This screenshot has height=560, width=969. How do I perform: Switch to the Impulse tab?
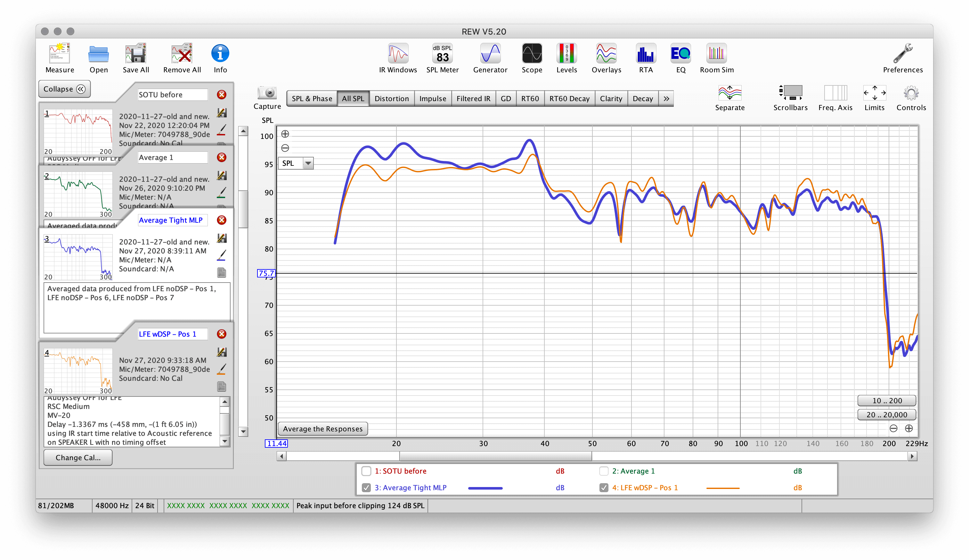click(x=433, y=98)
